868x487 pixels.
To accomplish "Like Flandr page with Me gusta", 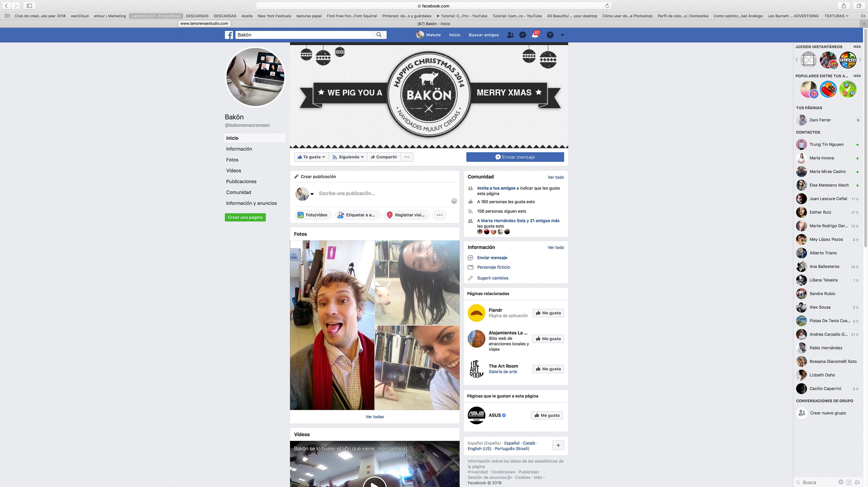I will point(548,313).
